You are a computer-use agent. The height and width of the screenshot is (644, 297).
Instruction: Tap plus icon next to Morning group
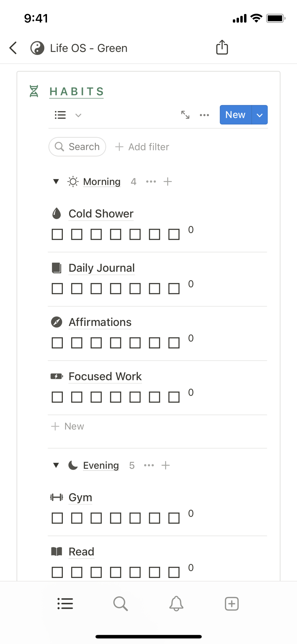coord(168,182)
